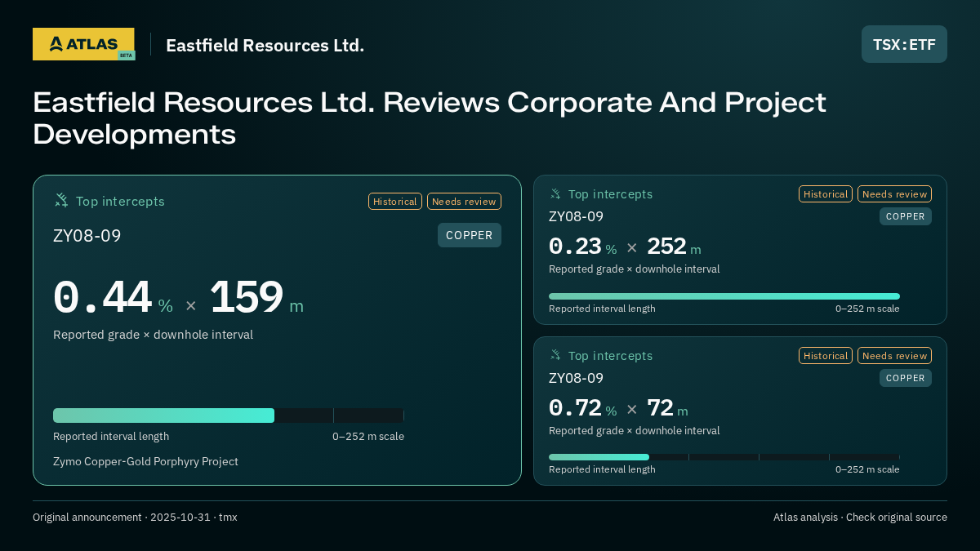This screenshot has height=551, width=980.
Task: Click Historical tag on 0.72% card
Action: (826, 356)
